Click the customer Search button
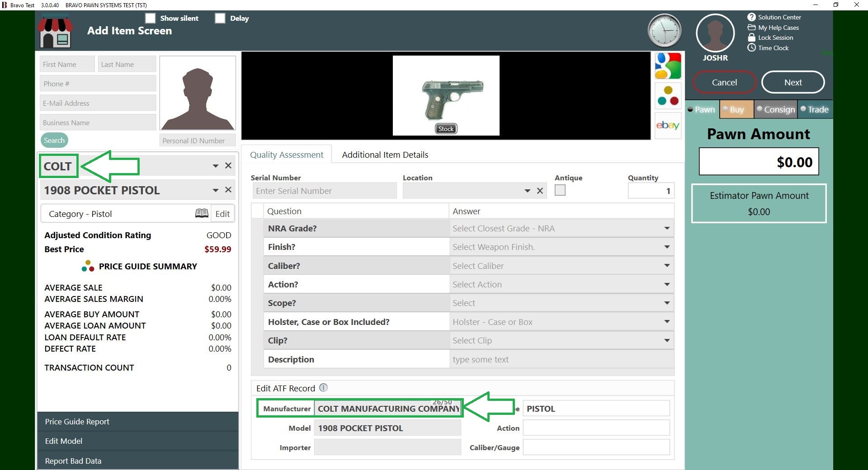The height and width of the screenshot is (470, 868). click(x=54, y=140)
